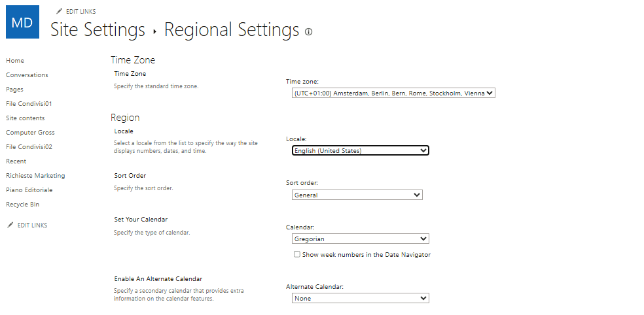Click the top EDIT LINKS text
Viewport: 644px width, 315px height.
pos(81,12)
